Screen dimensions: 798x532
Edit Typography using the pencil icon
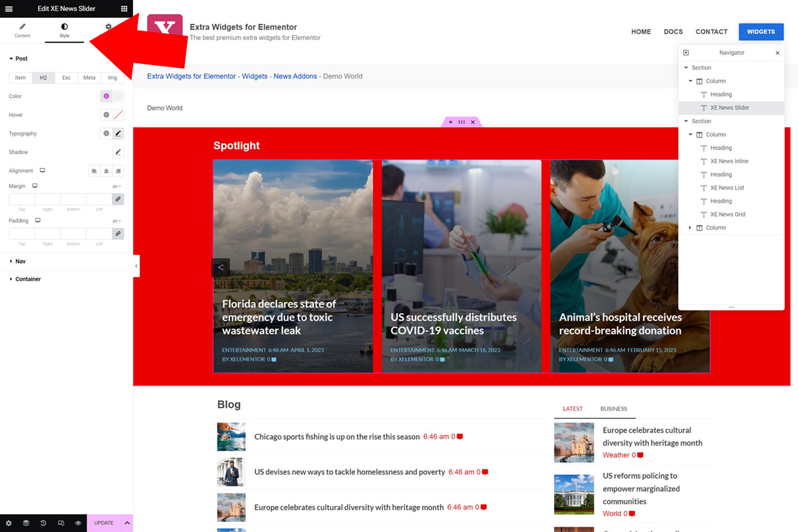[118, 133]
